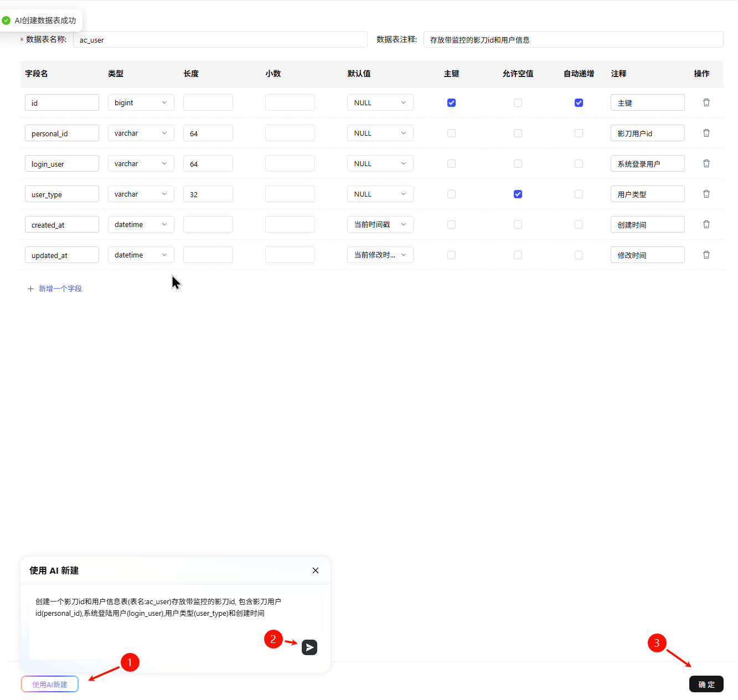738x700 pixels.
Task: Edit the comment 用户类型
Action: 648,194
